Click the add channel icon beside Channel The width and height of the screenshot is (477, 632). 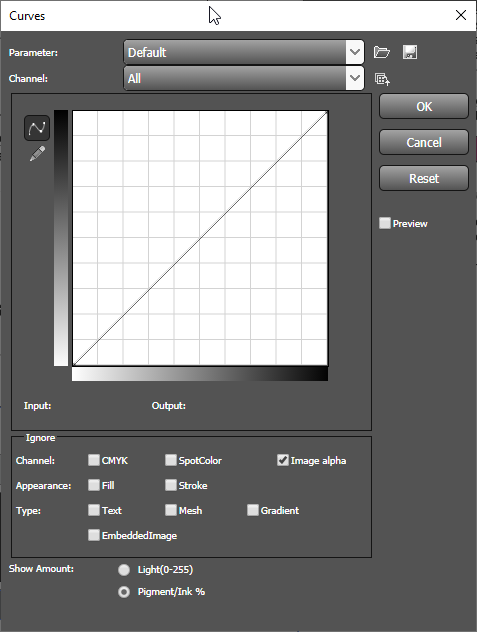click(382, 79)
